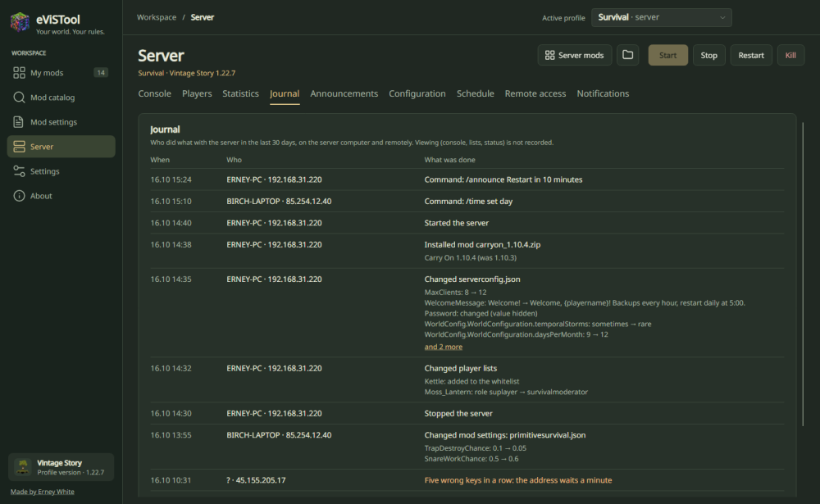Viewport: 820px width, 504px height.
Task: Select 'Command: /announce Restart in 10 minutes' entry
Action: click(x=503, y=179)
